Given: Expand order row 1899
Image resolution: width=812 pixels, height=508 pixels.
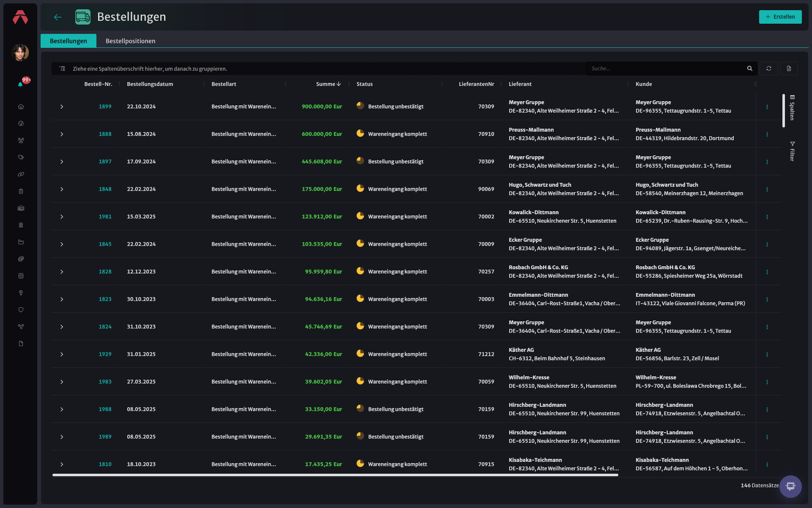Looking at the screenshot, I should [62, 107].
